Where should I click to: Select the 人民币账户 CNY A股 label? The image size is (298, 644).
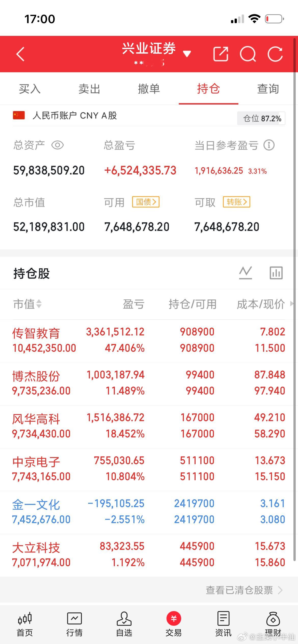click(x=75, y=115)
